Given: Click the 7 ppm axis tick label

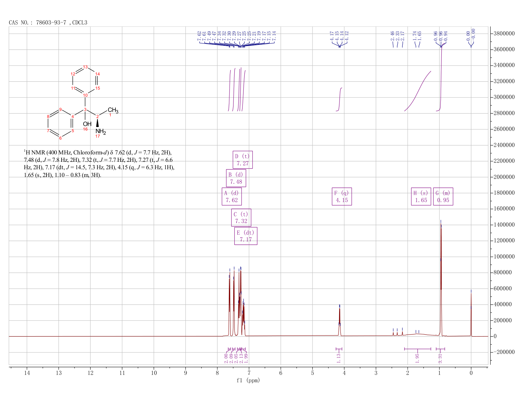Looking at the screenshot, I should (x=249, y=373).
